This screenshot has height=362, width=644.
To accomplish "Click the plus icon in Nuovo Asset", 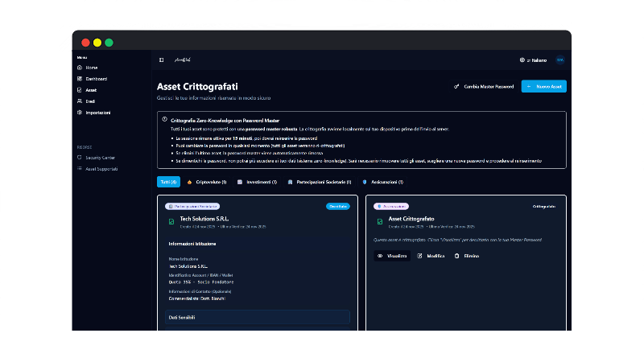I will pos(529,87).
